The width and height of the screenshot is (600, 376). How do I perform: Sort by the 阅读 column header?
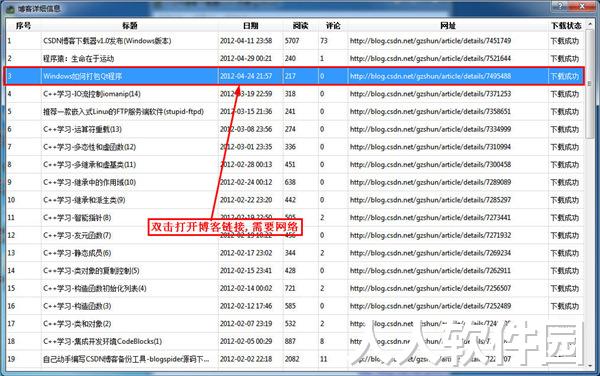coord(300,26)
